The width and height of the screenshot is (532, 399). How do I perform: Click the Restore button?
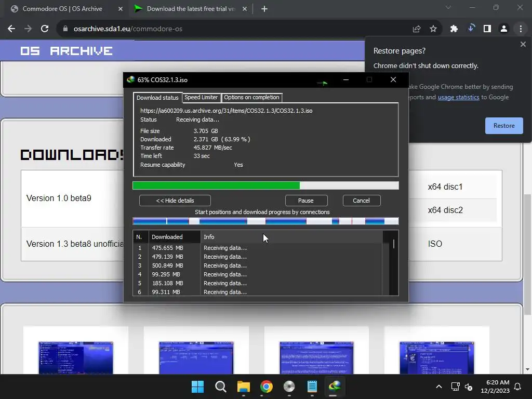[x=504, y=126]
